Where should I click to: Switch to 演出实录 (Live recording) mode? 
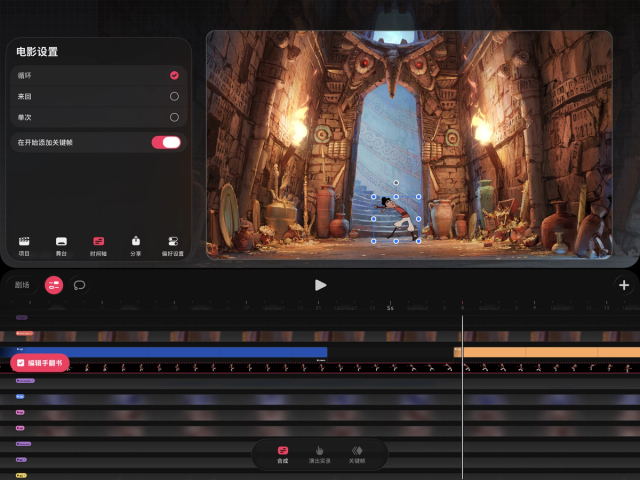pyautogui.click(x=318, y=455)
